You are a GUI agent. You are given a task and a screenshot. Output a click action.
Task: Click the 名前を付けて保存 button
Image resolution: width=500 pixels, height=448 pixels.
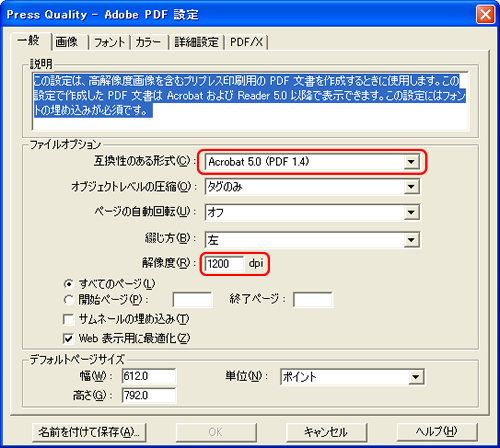[x=89, y=432]
